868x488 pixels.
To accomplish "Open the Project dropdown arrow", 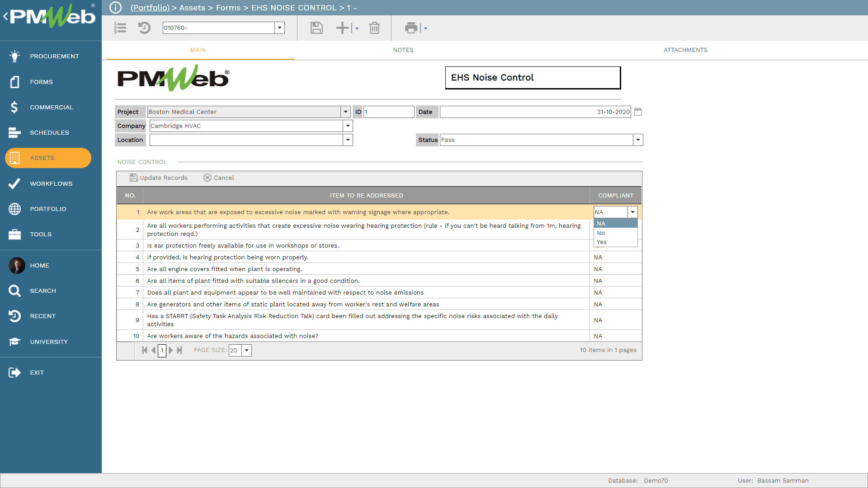I will tap(345, 112).
